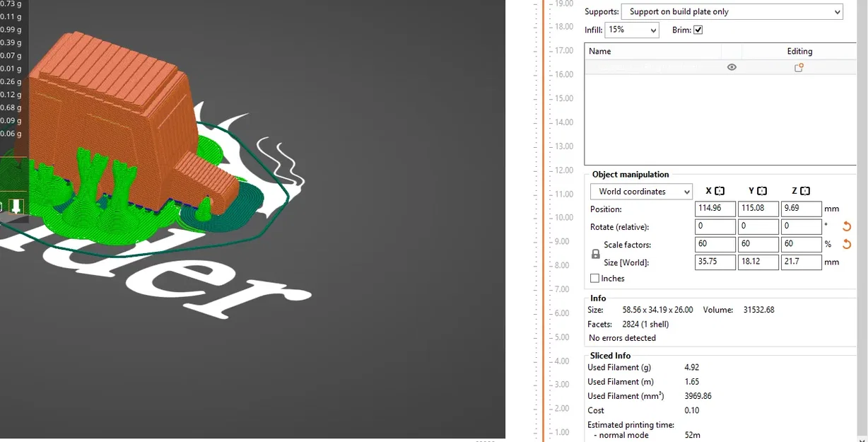Mirror the object along the X axis
Screen dimensions: 868x442
[720, 191]
